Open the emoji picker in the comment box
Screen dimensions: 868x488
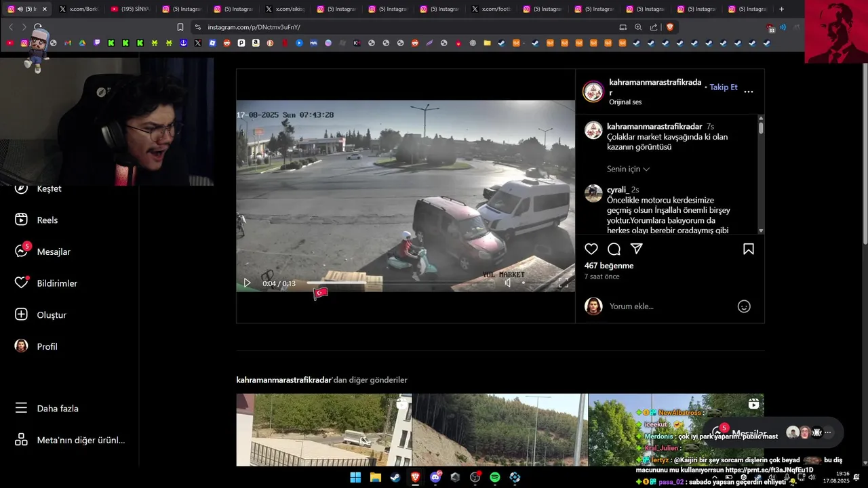tap(744, 306)
